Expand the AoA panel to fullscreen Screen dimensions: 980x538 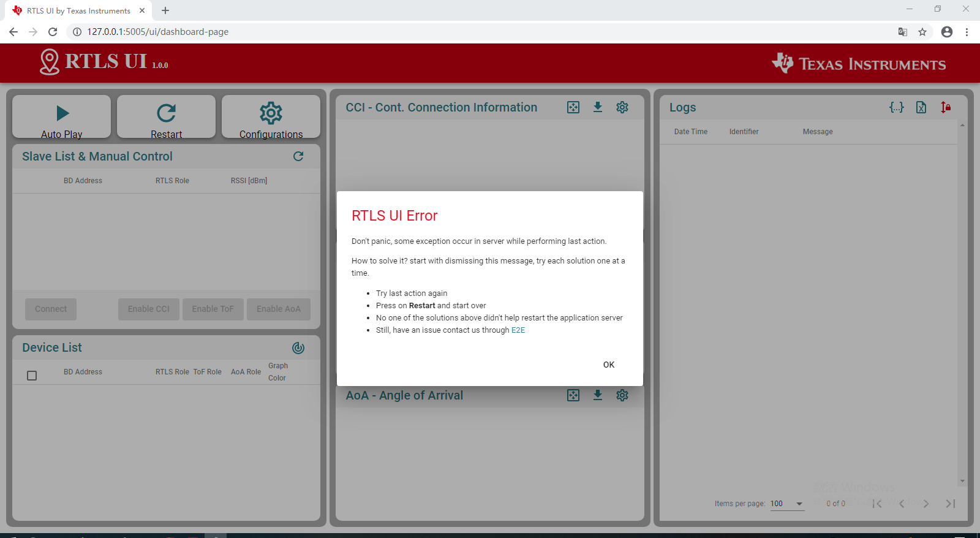573,395
